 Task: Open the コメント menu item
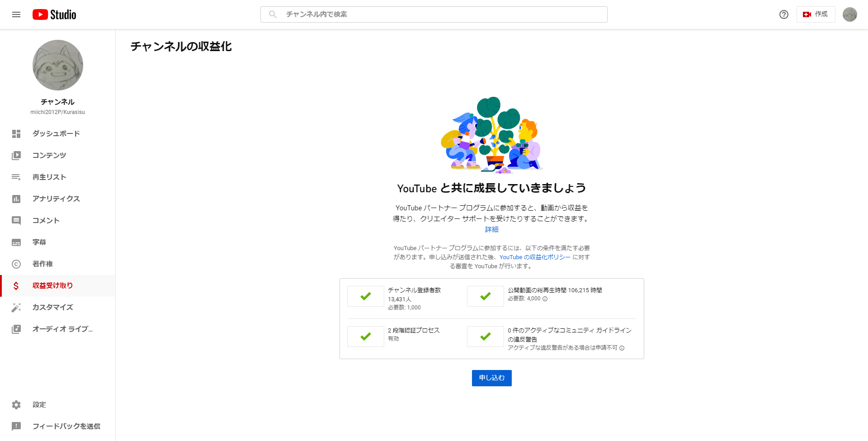point(58,221)
